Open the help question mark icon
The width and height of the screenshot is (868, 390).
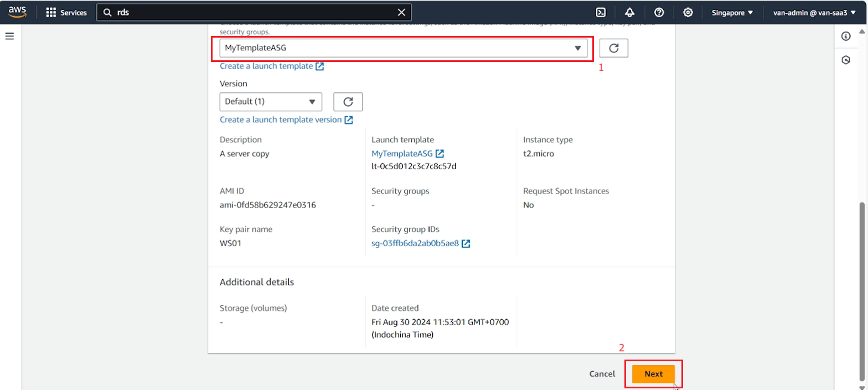[659, 13]
